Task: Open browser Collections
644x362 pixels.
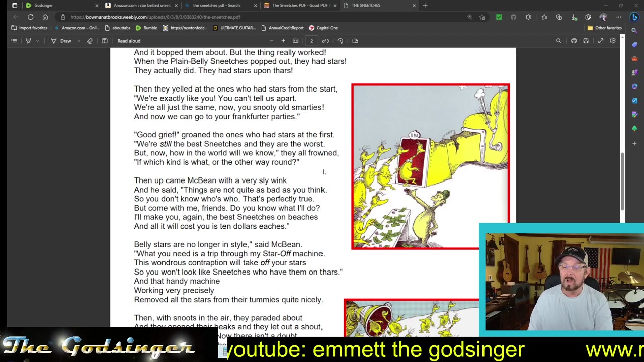Action: [559, 17]
